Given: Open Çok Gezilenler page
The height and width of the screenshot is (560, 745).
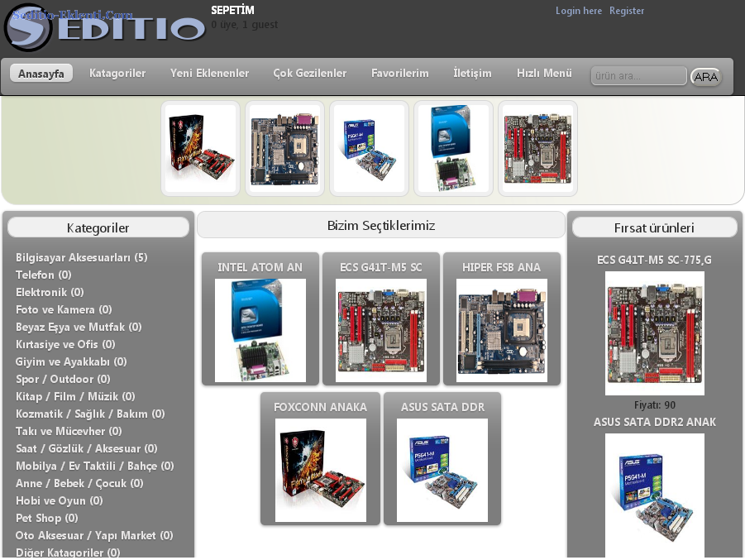Looking at the screenshot, I should [310, 74].
